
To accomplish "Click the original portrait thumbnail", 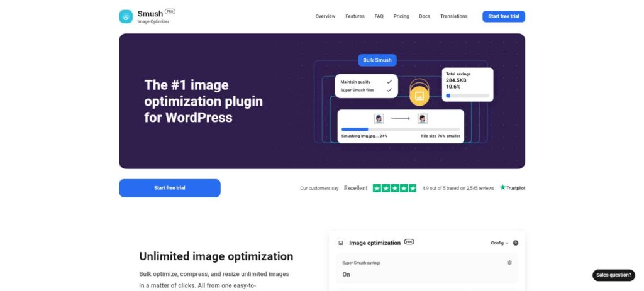I will [x=379, y=119].
